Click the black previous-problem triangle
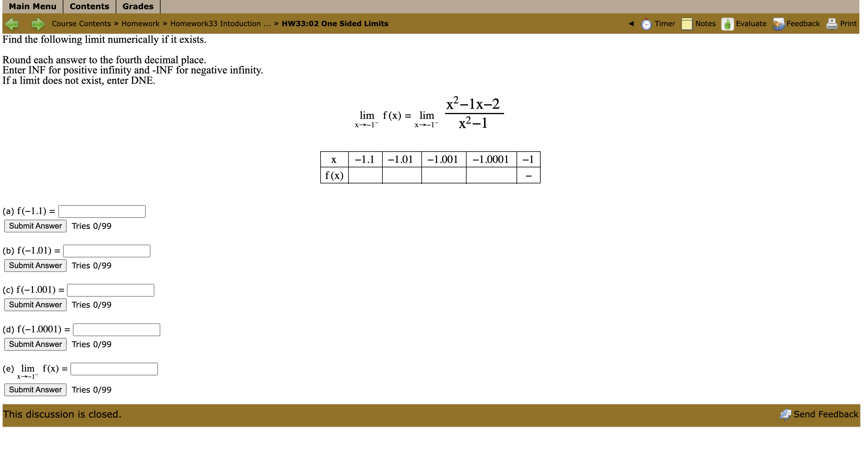Image resolution: width=868 pixels, height=461 pixels. tap(631, 23)
